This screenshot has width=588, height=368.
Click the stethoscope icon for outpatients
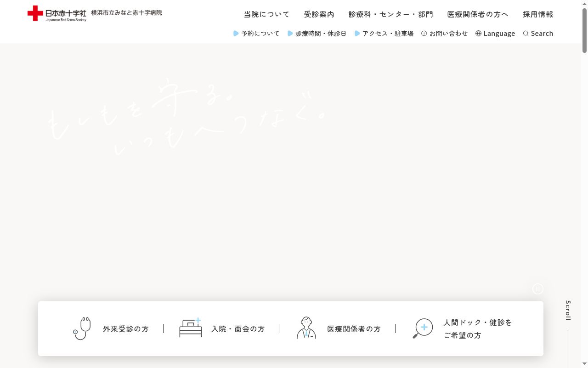(x=82, y=328)
